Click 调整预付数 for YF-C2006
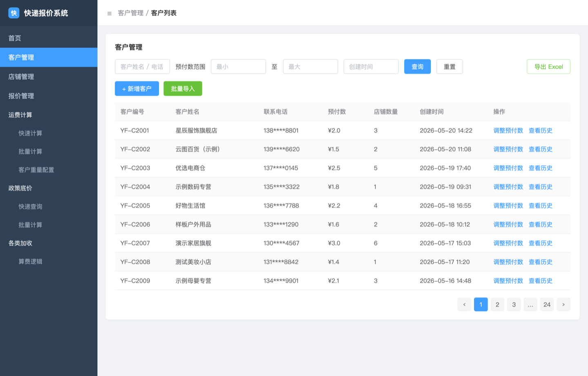Image resolution: width=588 pixels, height=376 pixels. click(508, 224)
